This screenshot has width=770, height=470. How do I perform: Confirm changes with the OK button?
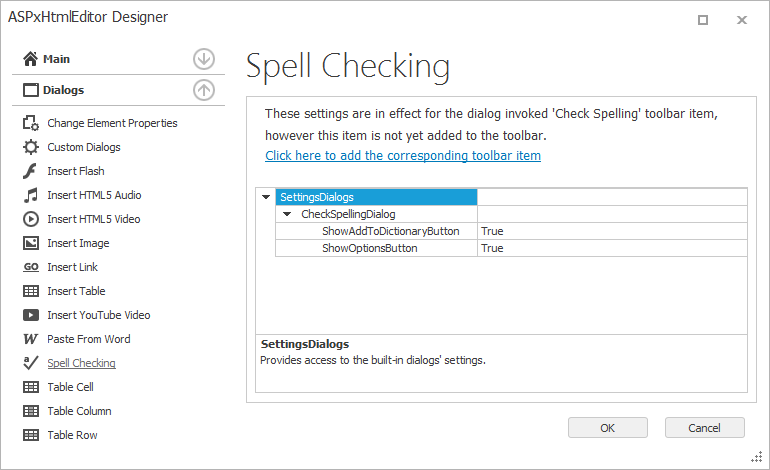(x=607, y=428)
